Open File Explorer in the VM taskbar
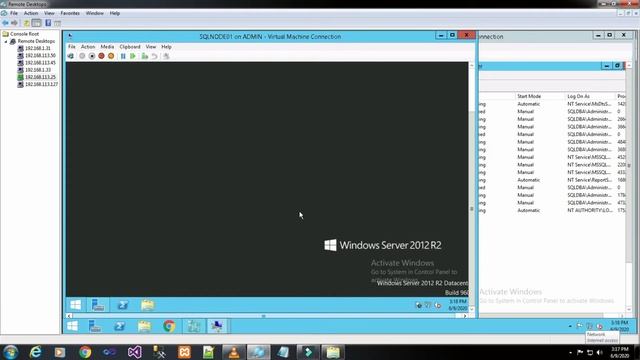The width and height of the screenshot is (640, 360). pos(147,304)
